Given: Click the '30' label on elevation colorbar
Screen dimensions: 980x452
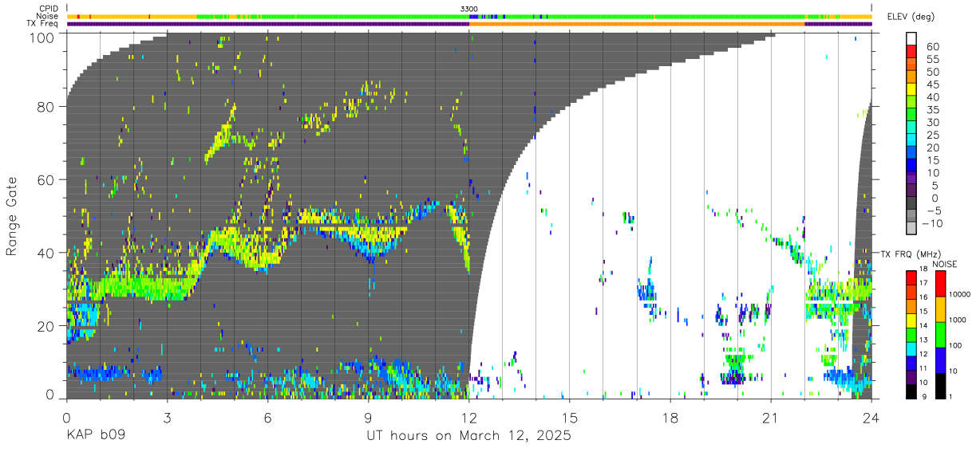Looking at the screenshot, I should (931, 122).
